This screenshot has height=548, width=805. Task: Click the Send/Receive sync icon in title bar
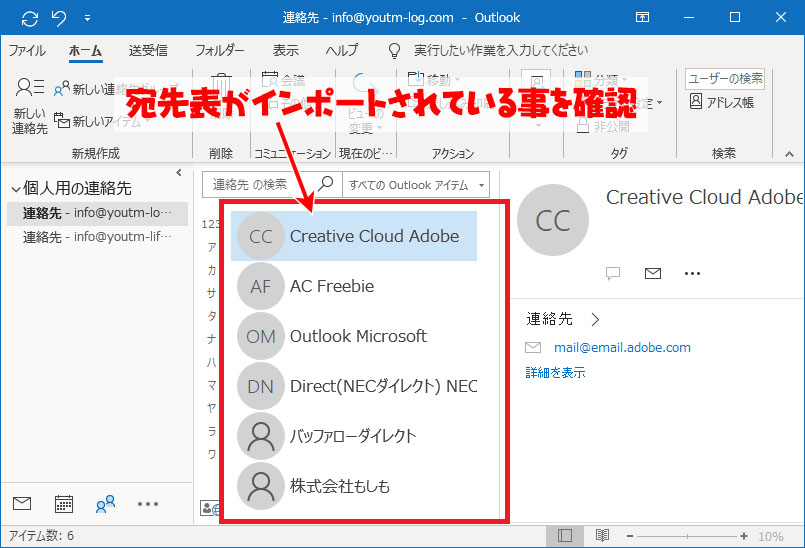pos(30,18)
